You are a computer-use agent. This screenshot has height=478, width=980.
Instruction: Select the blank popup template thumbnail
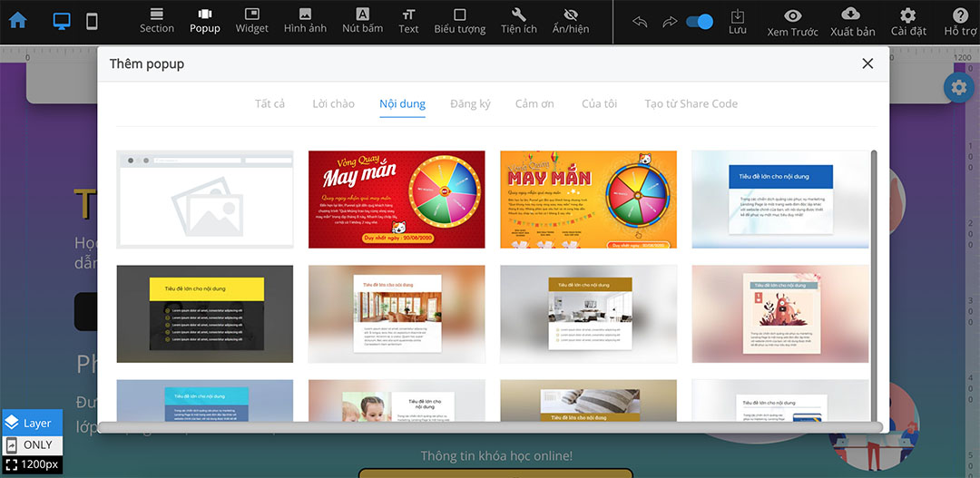click(205, 200)
